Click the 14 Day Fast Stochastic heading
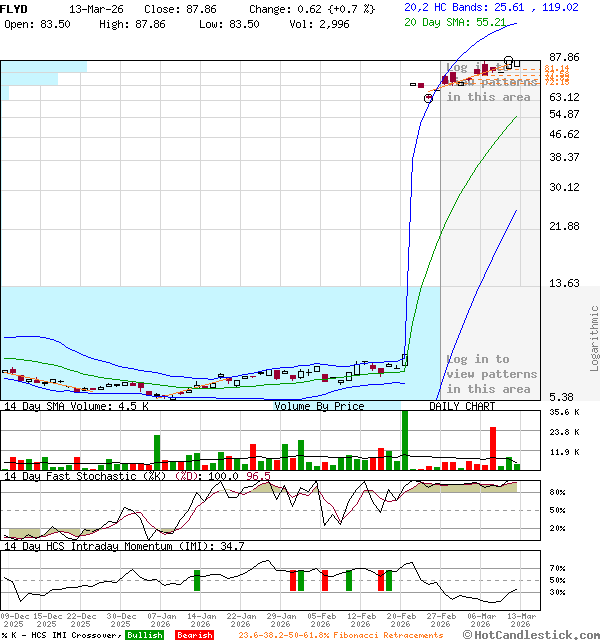 coord(85,476)
